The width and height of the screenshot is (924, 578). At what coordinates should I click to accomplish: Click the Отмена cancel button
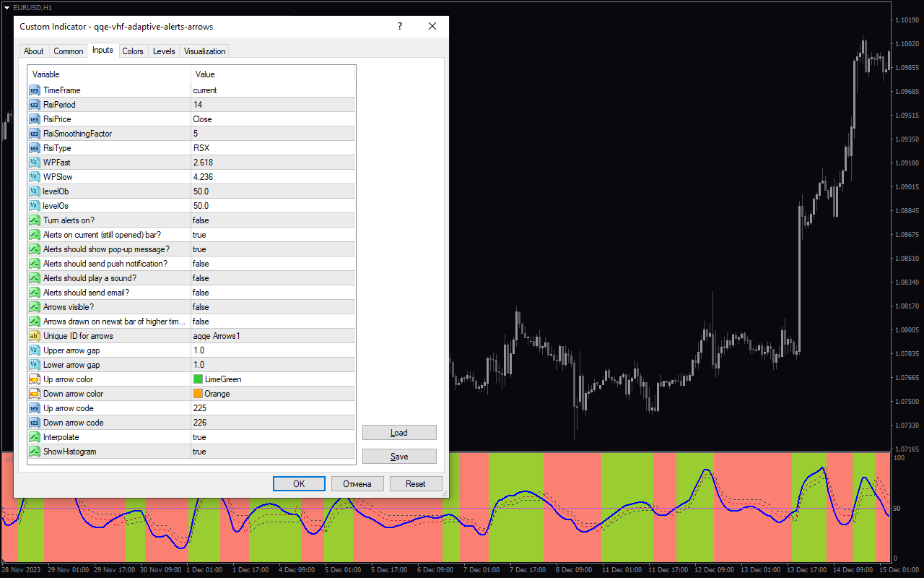[357, 484]
